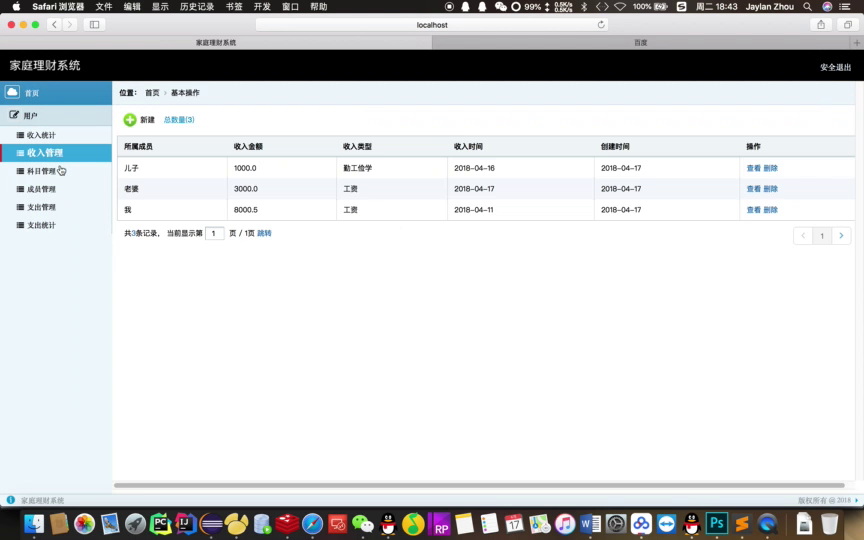Click 查看 for the 儿子 row

[x=753, y=168]
